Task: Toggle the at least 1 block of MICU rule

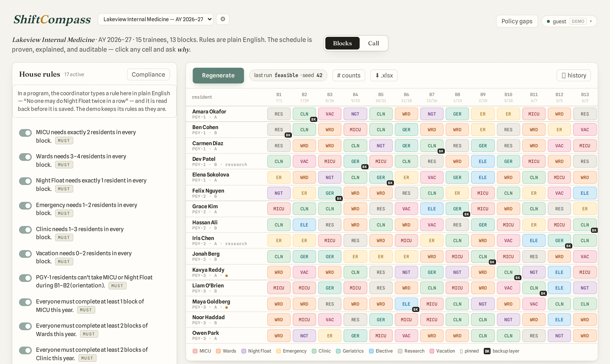Action: coord(26,302)
